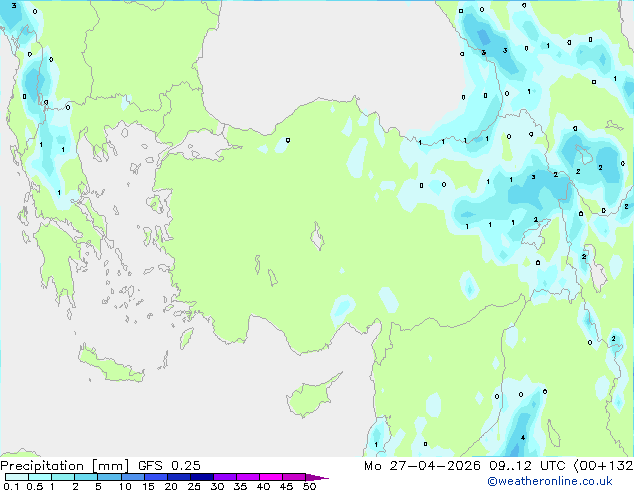
Task: Select the 0.1–0.5 mm legend color swatch
Action: coord(17,477)
